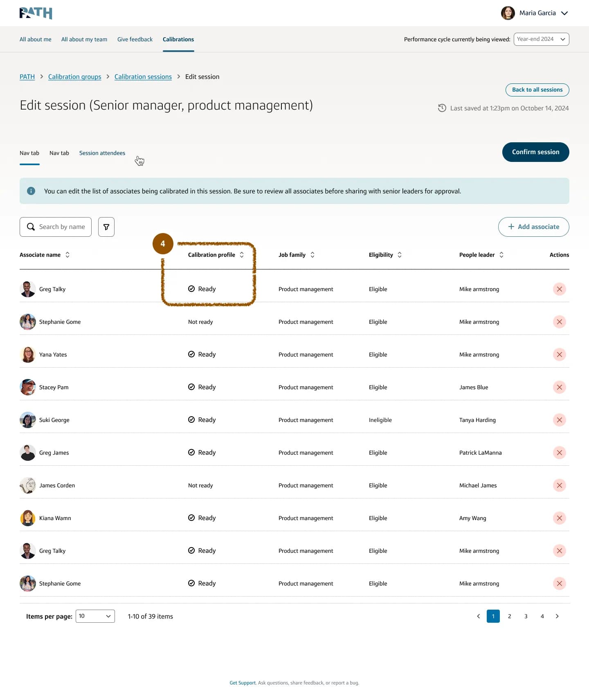This screenshot has height=700, width=589.
Task: Click Yana Yates's avatar
Action: (x=28, y=354)
